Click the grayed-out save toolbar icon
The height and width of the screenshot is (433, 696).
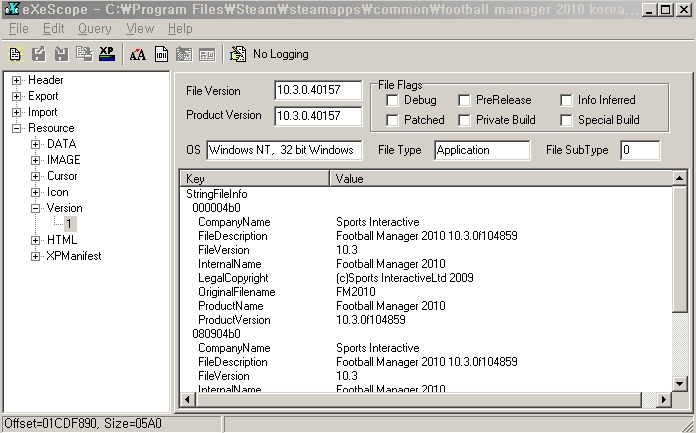pos(38,54)
